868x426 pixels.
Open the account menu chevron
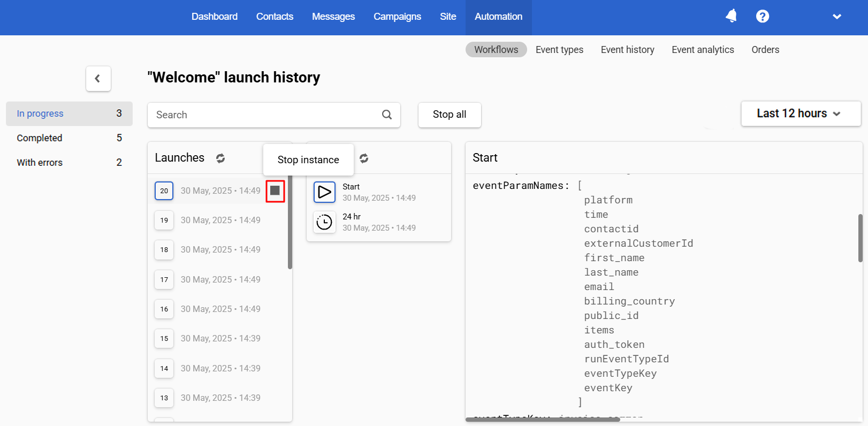[x=837, y=17]
